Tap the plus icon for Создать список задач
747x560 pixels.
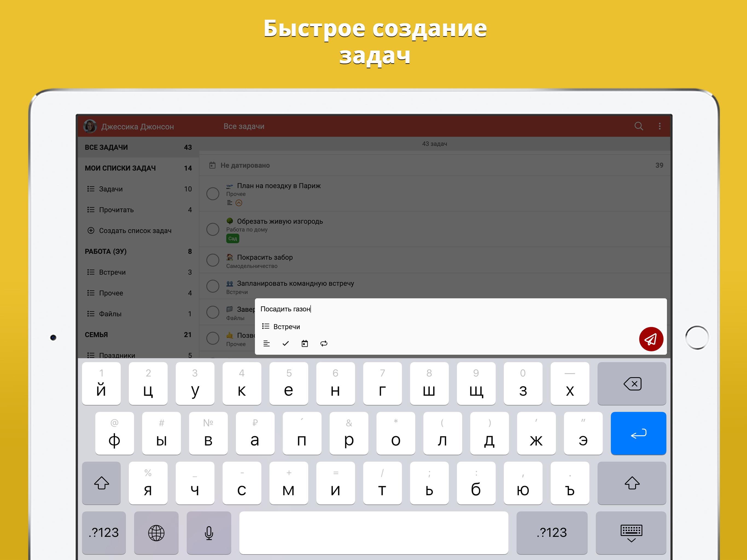click(91, 230)
